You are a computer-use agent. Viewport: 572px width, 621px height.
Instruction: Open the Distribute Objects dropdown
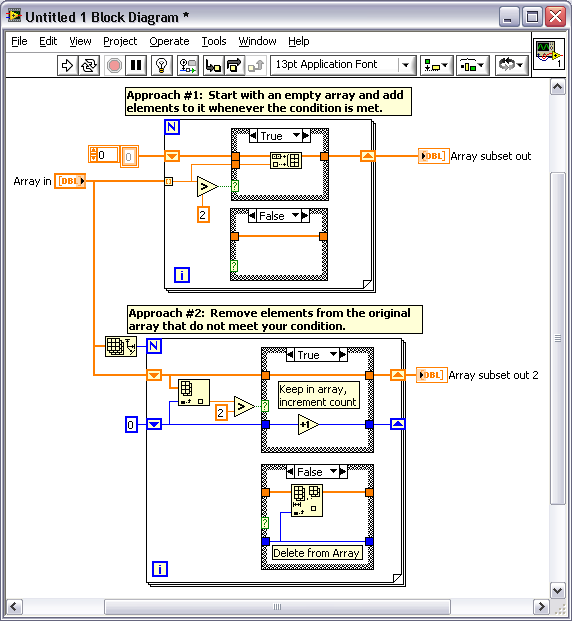[472, 65]
